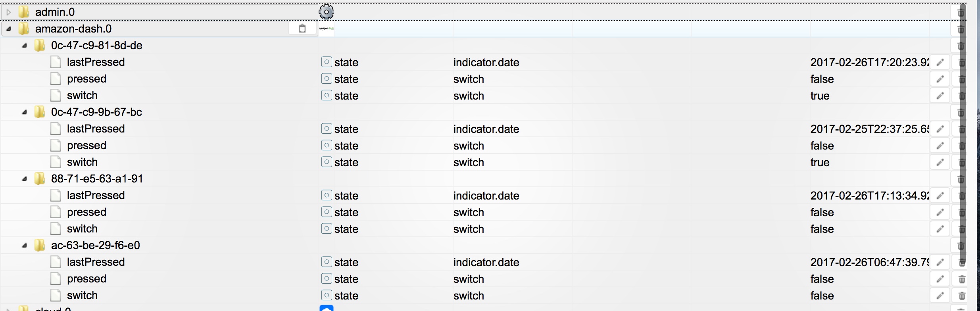The width and height of the screenshot is (980, 311).
Task: Edit switch value of 0c-47-c9-81-8d-de with the pencil
Action: (x=940, y=96)
